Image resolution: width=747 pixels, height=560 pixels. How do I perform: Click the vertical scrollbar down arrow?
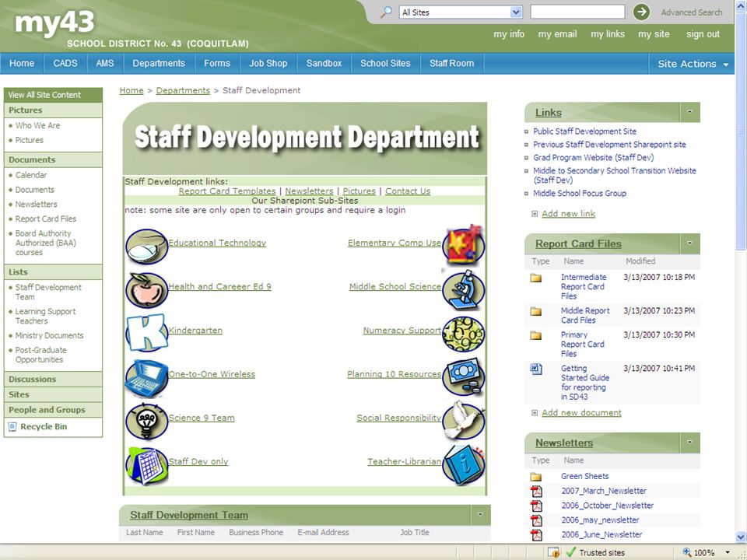click(741, 537)
